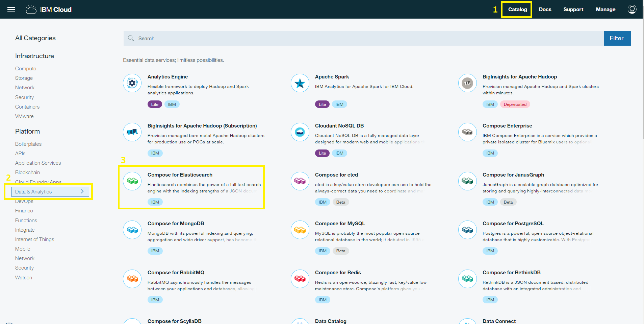Click the IBM Cloud logo icon
This screenshot has width=644, height=324.
click(31, 9)
